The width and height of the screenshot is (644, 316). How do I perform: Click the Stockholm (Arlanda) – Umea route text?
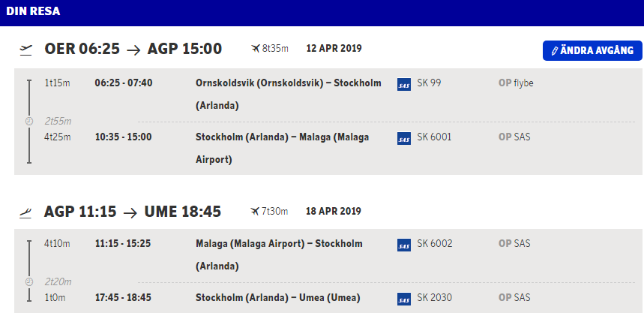278,298
